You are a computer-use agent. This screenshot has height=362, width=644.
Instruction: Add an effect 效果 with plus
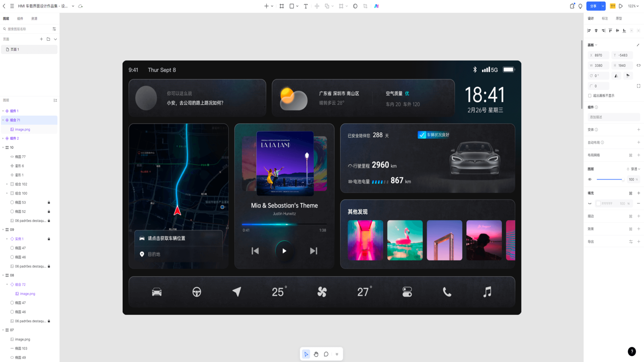tap(638, 229)
